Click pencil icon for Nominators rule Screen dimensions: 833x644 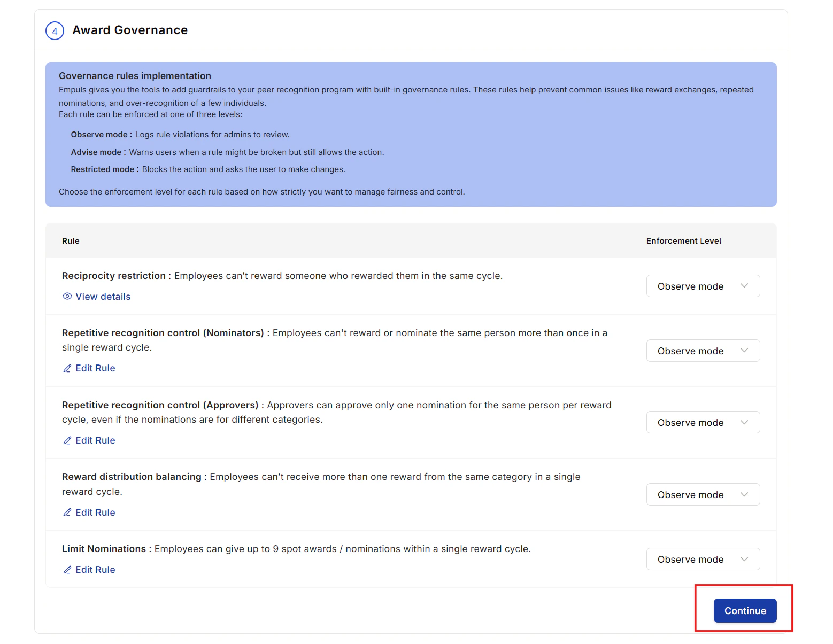(67, 368)
